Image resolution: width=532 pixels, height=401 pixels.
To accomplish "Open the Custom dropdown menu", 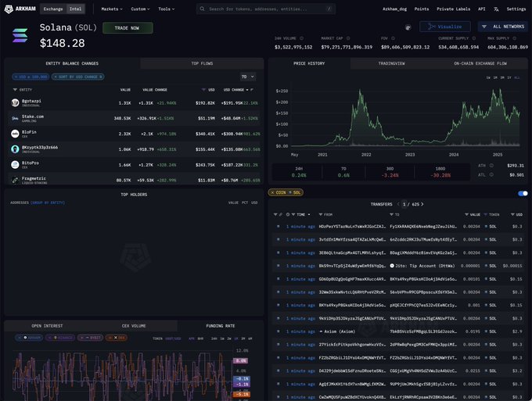I will click(x=141, y=9).
